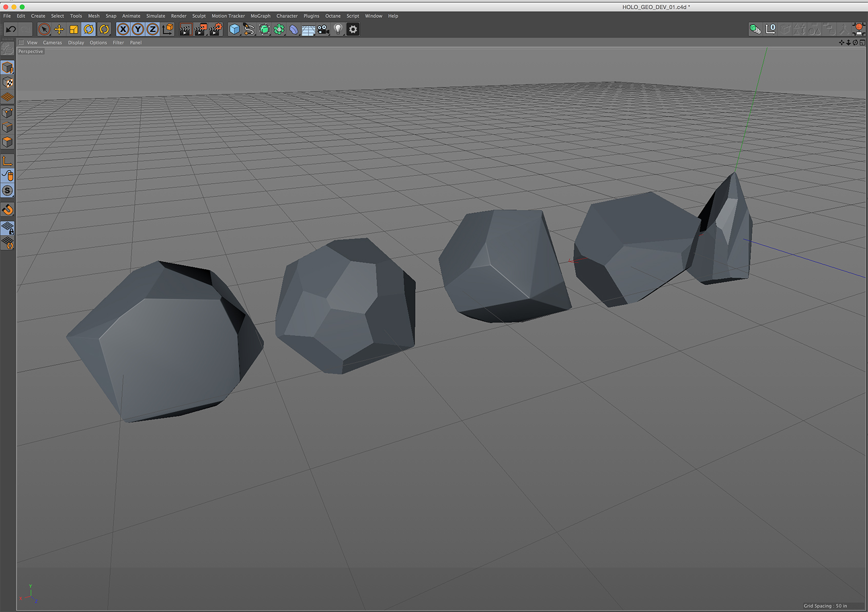
Task: Add a Cube primitive object
Action: tap(234, 29)
